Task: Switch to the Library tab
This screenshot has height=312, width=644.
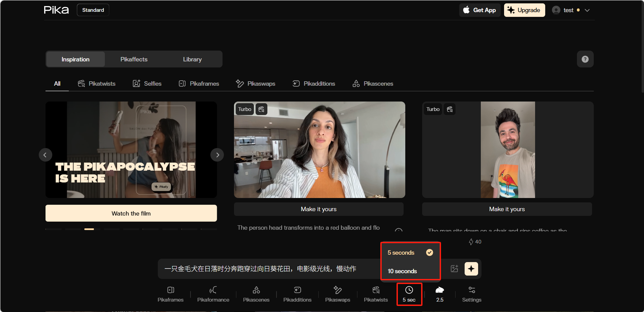Action: pyautogui.click(x=192, y=59)
